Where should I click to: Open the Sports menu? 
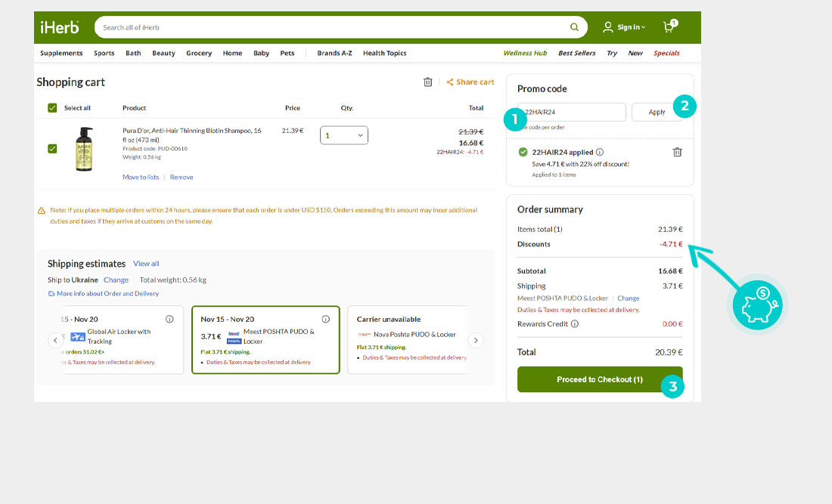tap(104, 53)
